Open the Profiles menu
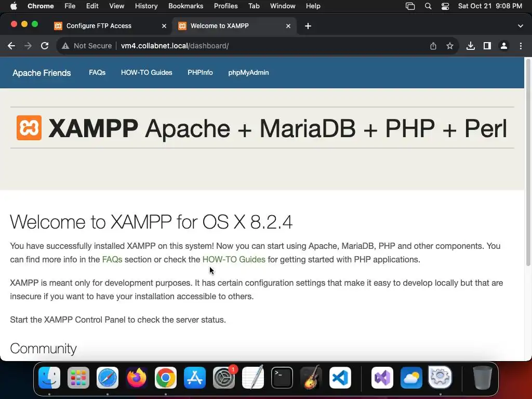 (x=225, y=6)
